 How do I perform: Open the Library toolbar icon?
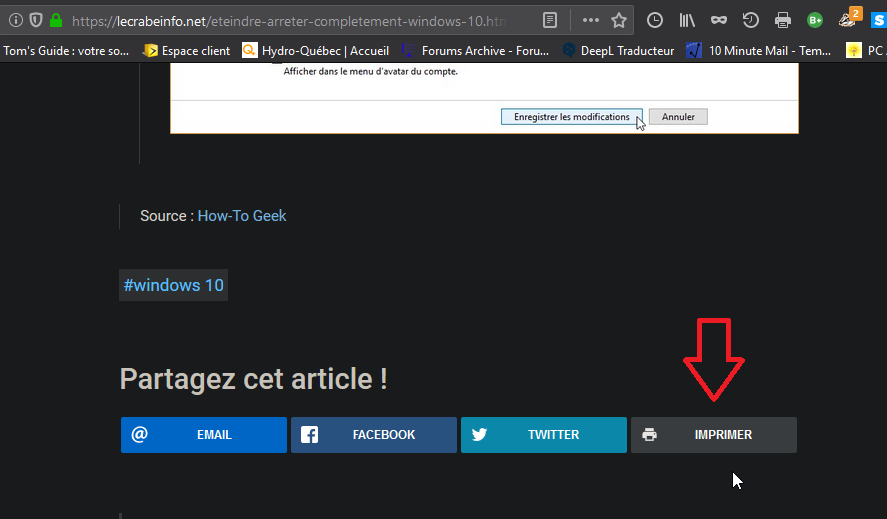tap(687, 21)
